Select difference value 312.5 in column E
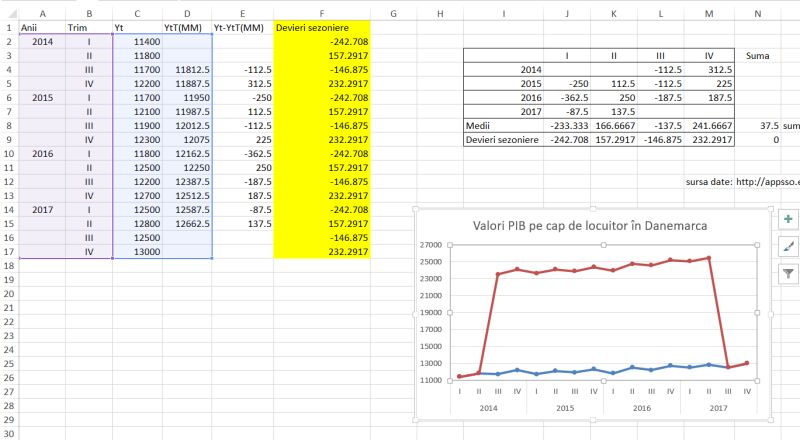The height and width of the screenshot is (440, 800). [242, 84]
